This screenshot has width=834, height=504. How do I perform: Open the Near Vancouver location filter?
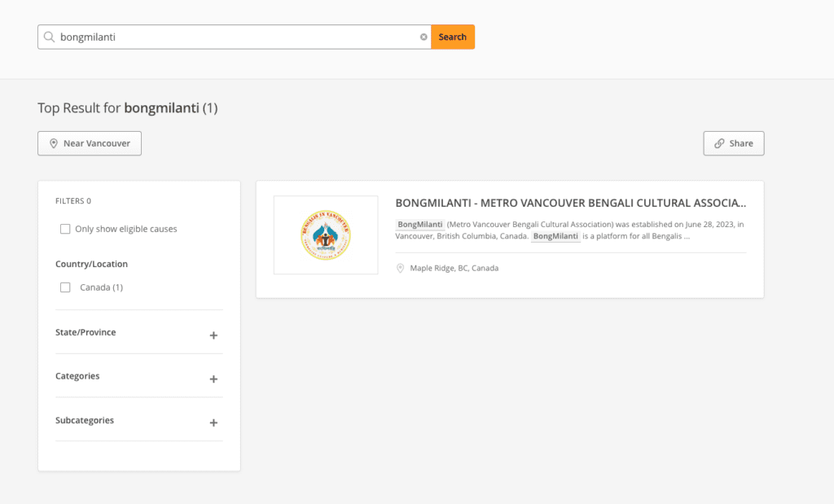point(90,143)
